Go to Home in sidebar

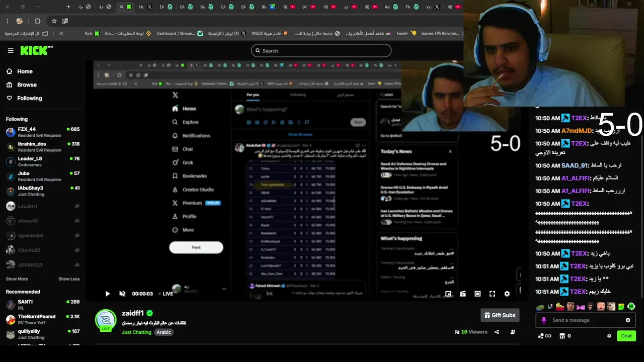(x=19, y=71)
